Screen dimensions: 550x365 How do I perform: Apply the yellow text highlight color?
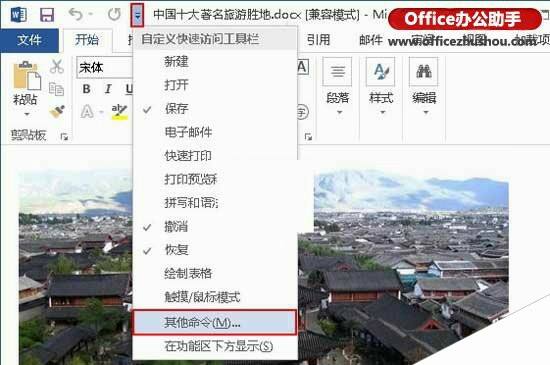[119, 112]
